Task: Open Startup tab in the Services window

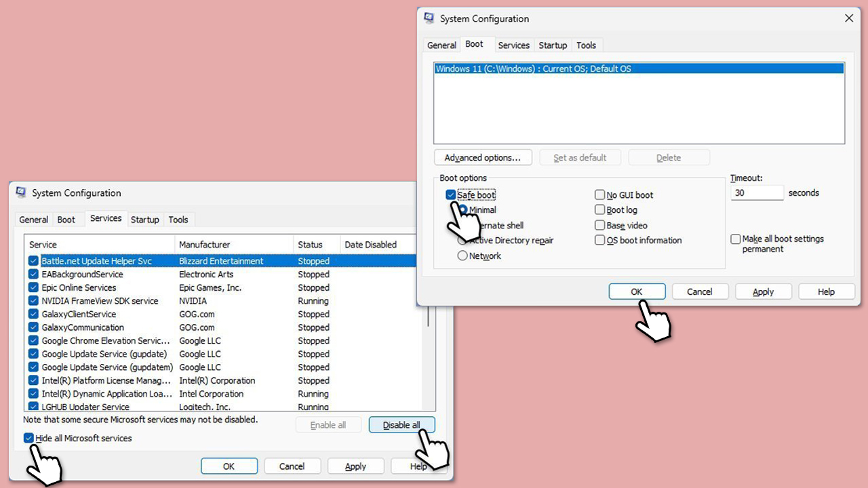Action: [x=144, y=220]
